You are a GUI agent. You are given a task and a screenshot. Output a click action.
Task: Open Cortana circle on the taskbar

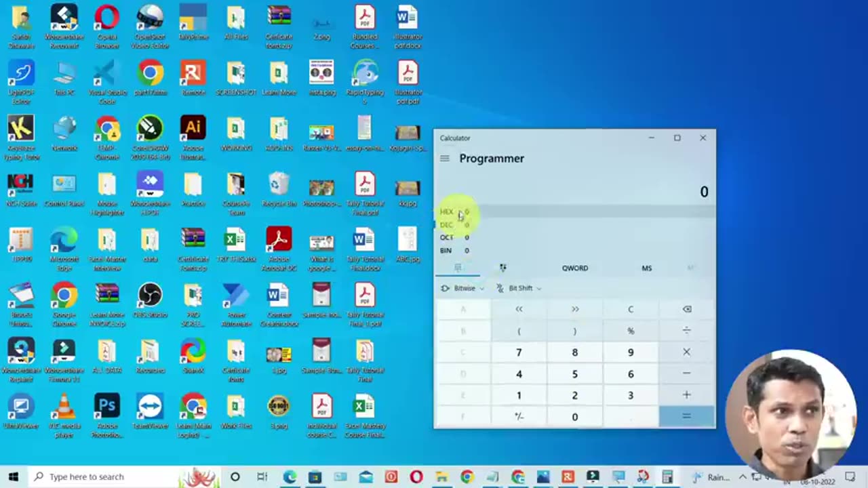pos(235,476)
